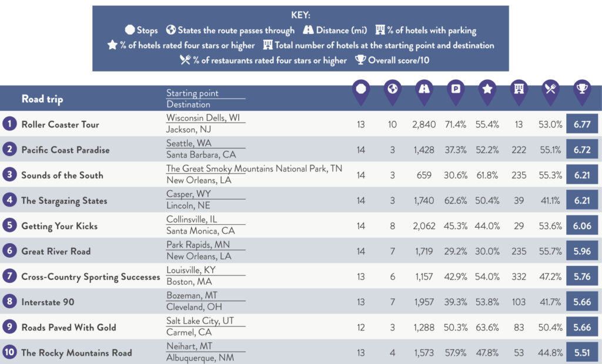Image resolution: width=602 pixels, height=364 pixels.
Task: Select the fork and knife pin icon
Action: 551,90
